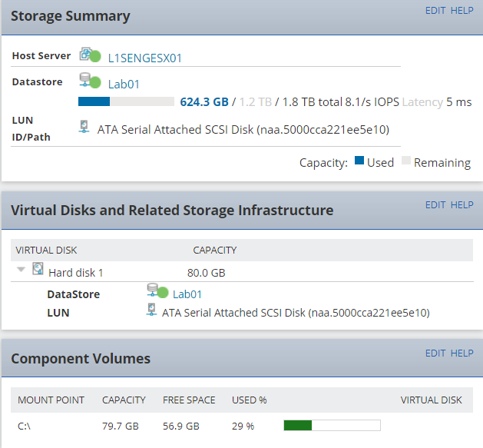
Task: Click the blue Used legend swatch
Action: (x=359, y=162)
